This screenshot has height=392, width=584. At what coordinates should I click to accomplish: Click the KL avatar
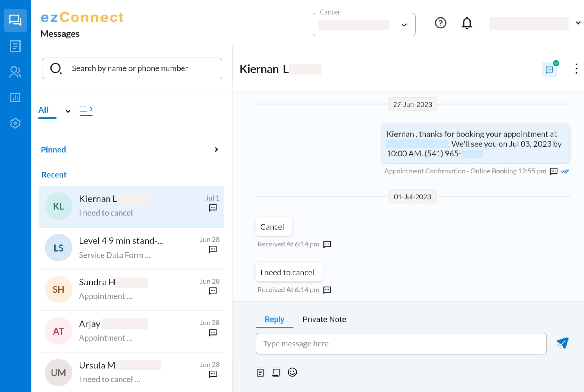coord(58,206)
